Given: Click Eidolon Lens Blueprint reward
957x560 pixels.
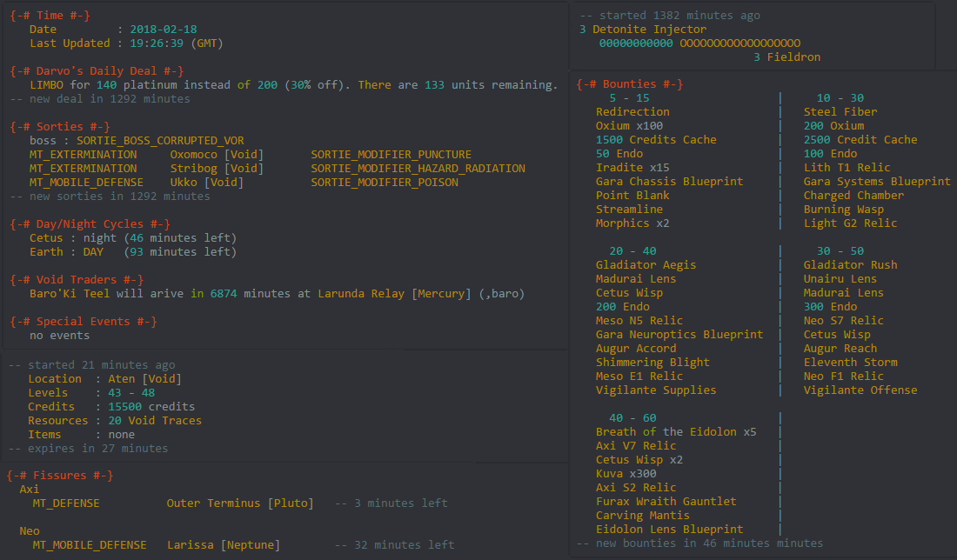Looking at the screenshot, I should 669,530.
